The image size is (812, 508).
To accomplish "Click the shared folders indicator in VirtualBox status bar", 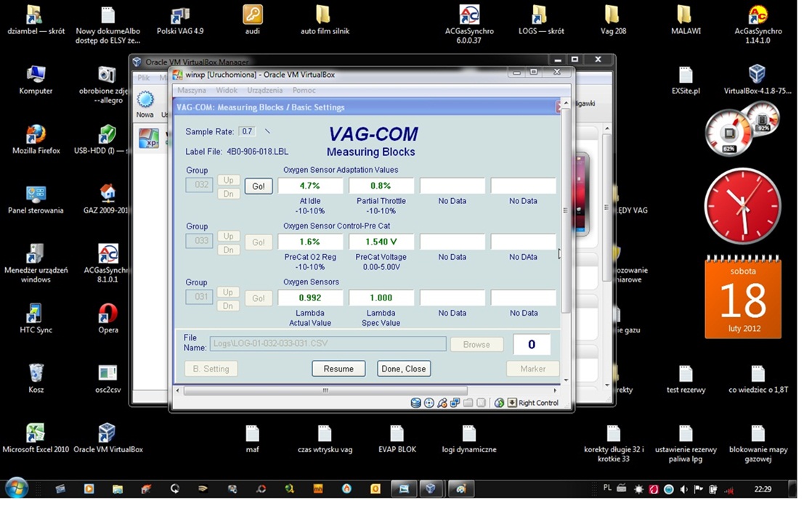I will click(468, 403).
